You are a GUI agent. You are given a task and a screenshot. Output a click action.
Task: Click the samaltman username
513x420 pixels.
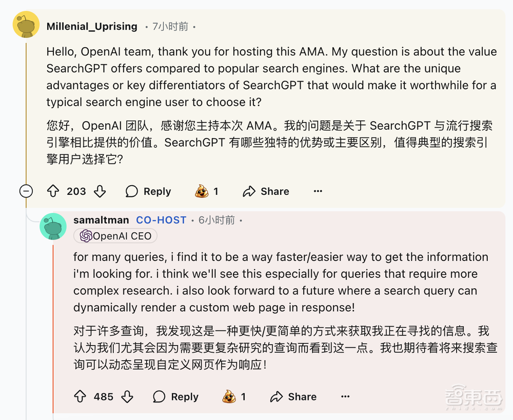(x=101, y=220)
